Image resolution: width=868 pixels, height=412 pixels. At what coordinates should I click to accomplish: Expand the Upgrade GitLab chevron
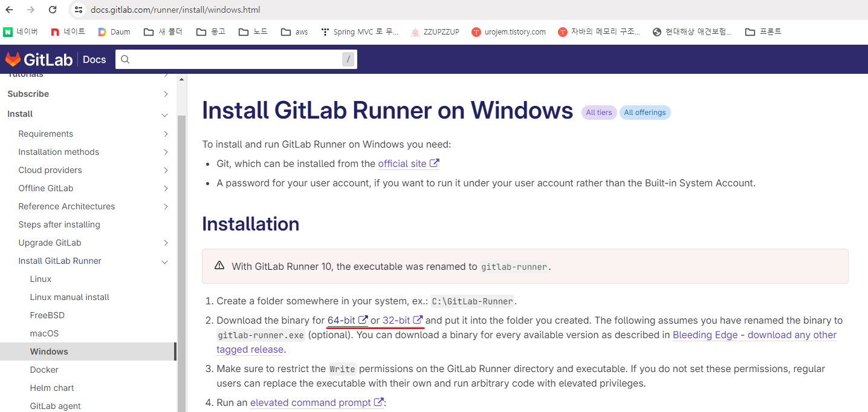pyautogui.click(x=166, y=243)
